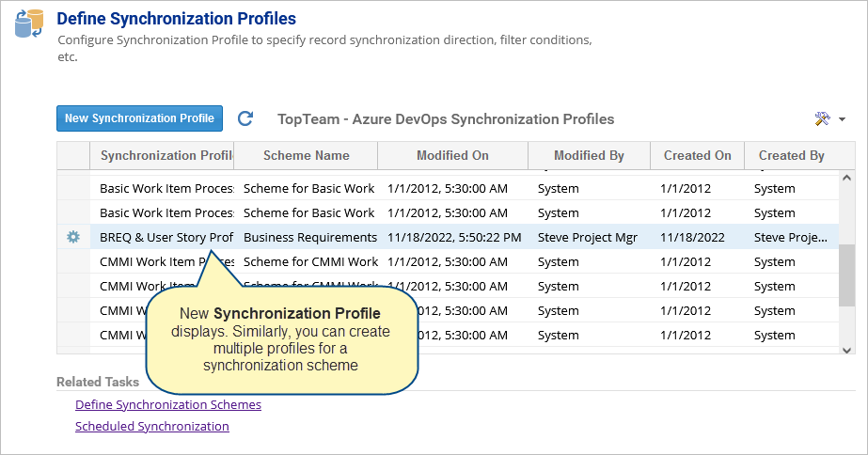Screen dimensions: 868x455
Task: Open the Define Synchronization Schemes link
Action: [168, 404]
